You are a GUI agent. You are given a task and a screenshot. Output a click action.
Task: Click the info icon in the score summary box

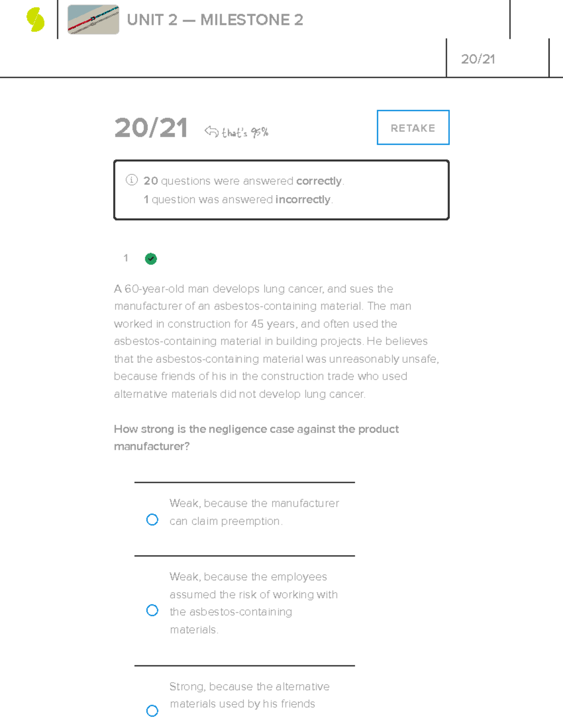pos(132,180)
